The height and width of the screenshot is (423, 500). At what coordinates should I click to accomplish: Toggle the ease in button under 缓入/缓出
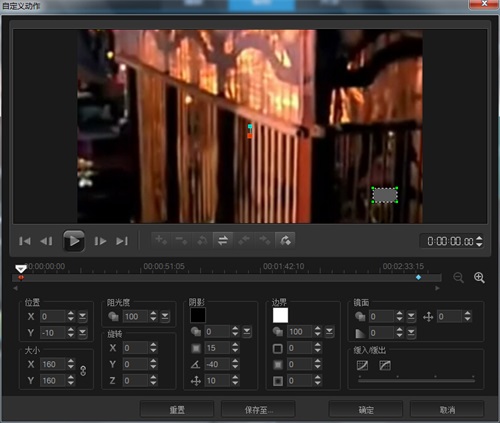pyautogui.click(x=362, y=365)
